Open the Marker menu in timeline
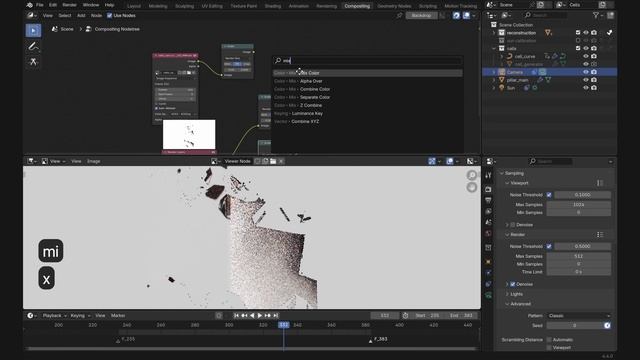This screenshot has height=360, width=640. tap(118, 316)
